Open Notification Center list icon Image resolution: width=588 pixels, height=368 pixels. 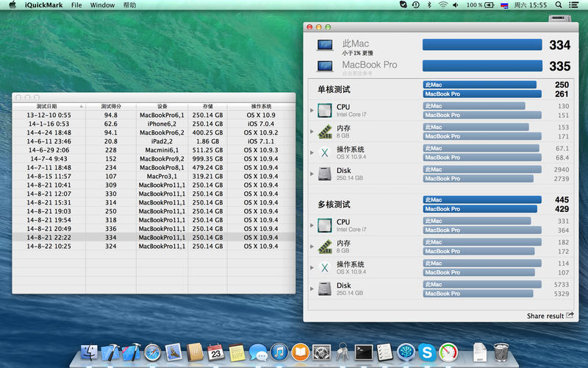point(573,5)
